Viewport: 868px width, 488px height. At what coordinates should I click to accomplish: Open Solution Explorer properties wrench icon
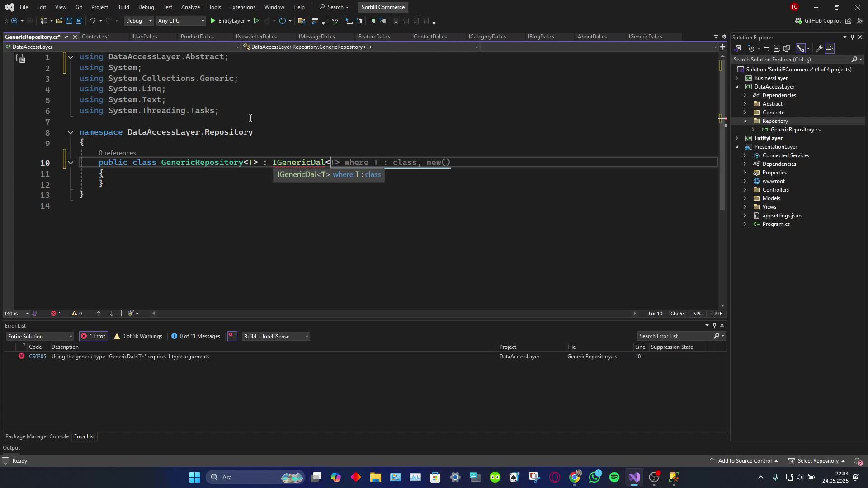pos(819,48)
